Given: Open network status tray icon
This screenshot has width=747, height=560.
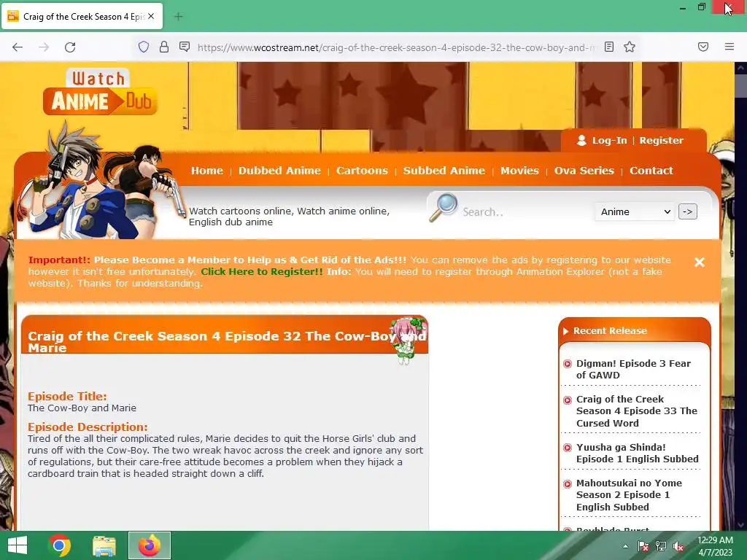Looking at the screenshot, I should tap(661, 546).
